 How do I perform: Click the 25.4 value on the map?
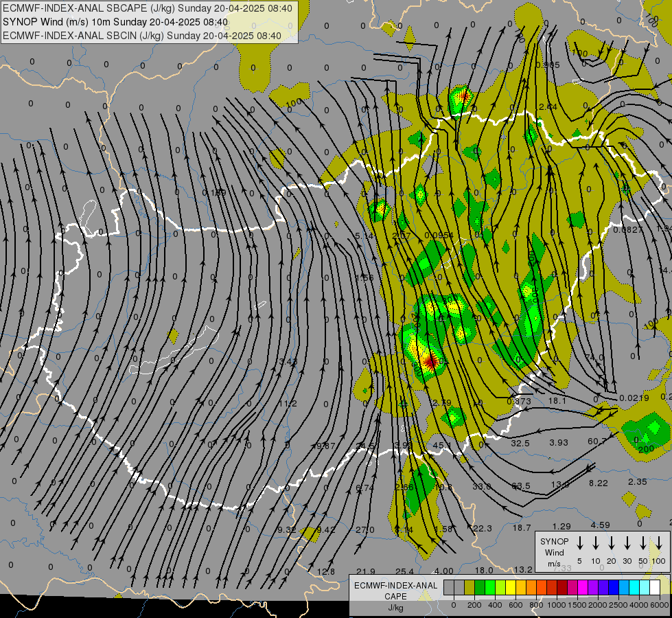404,572
